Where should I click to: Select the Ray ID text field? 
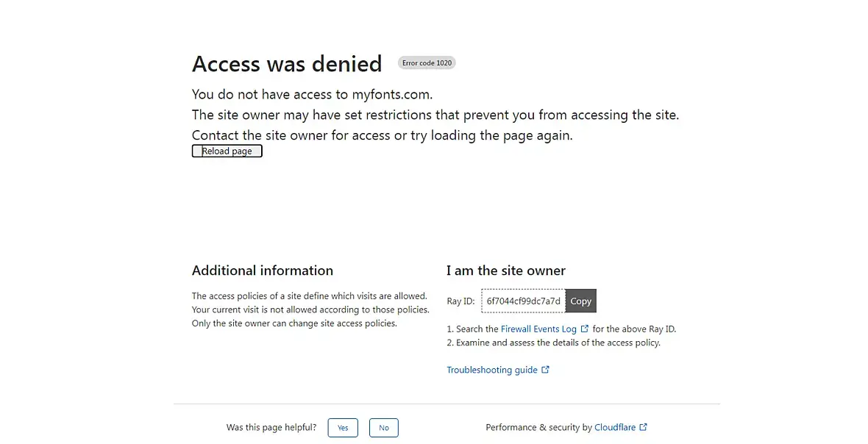[523, 301]
